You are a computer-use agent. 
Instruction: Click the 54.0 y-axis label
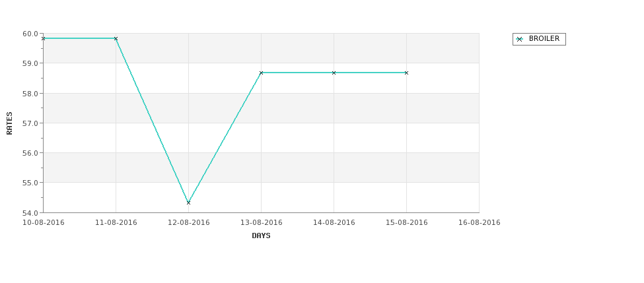(31, 213)
